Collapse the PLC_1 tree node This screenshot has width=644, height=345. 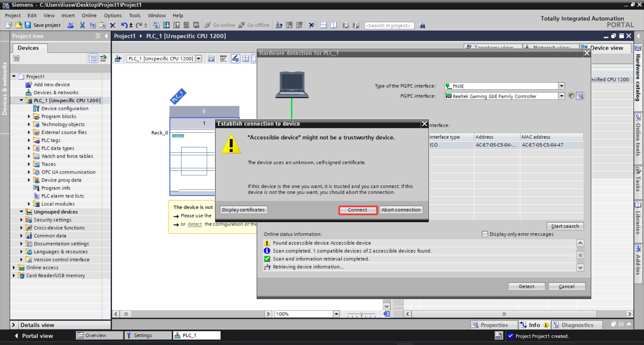[21, 100]
